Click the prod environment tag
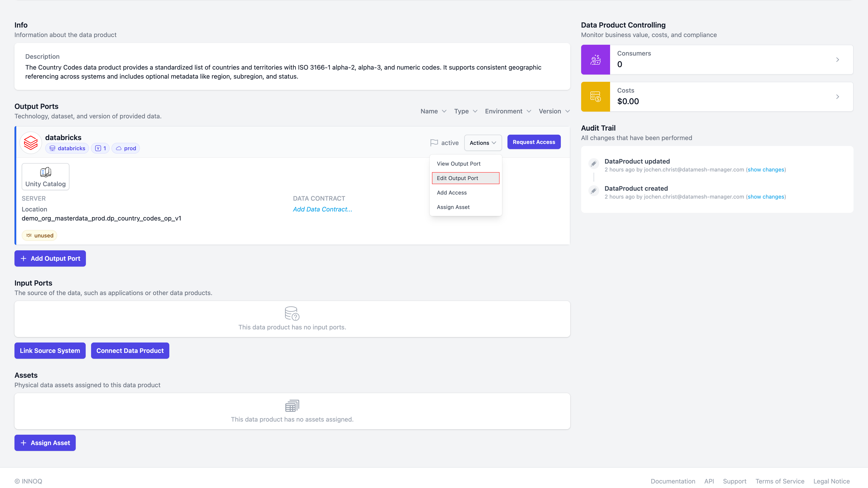Screen dimensions: 868x488 click(x=126, y=148)
